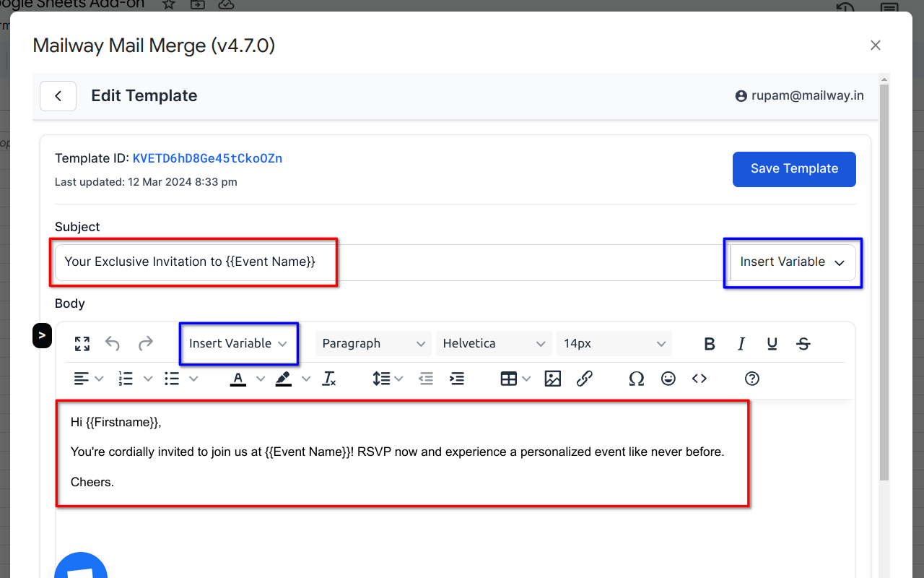Clear formatting with the Tx icon
The width and height of the screenshot is (924, 578).
[x=329, y=379]
